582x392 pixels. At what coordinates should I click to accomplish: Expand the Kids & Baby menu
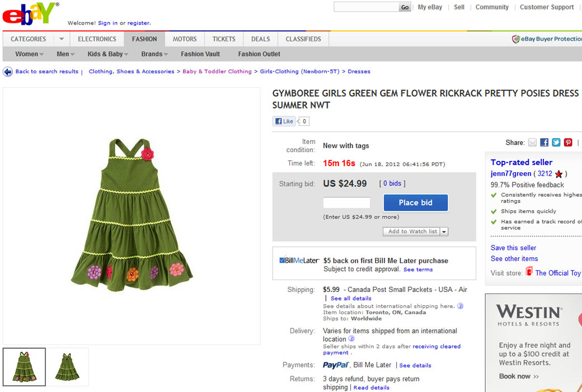[107, 54]
